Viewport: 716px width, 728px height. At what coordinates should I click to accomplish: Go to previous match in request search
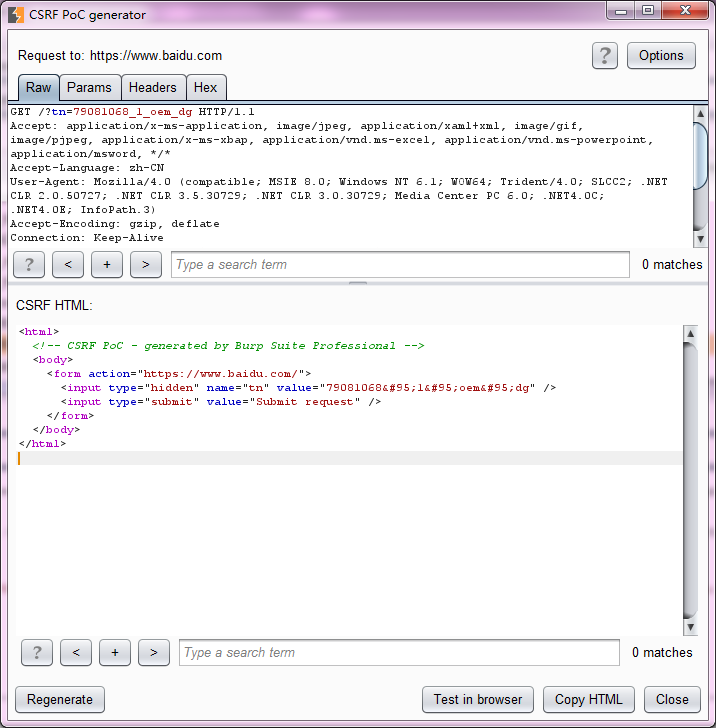68,265
